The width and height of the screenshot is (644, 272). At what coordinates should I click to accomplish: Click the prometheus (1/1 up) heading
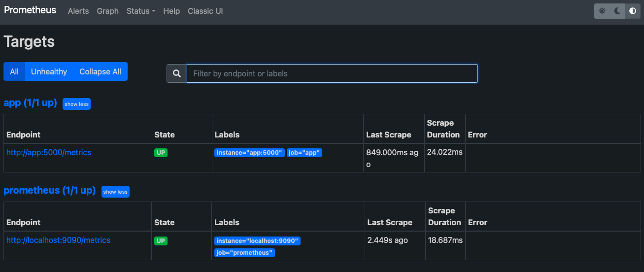tap(49, 191)
